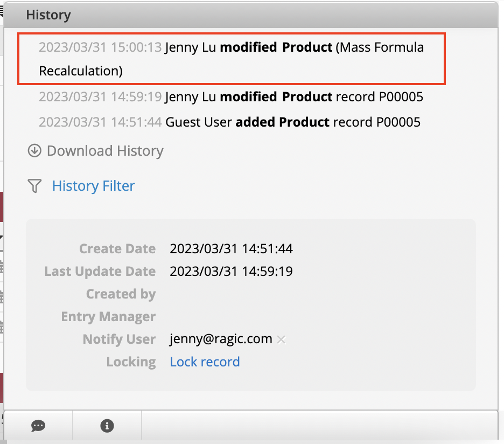Click the History panel header
The image size is (504, 444).
[48, 15]
